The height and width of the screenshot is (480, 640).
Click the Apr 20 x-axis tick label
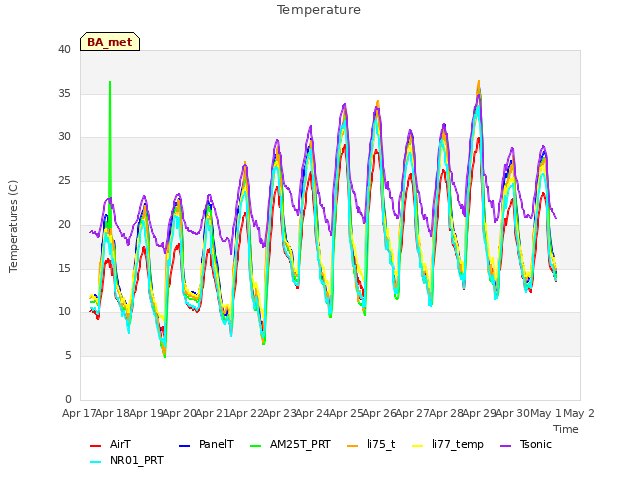pos(179,413)
